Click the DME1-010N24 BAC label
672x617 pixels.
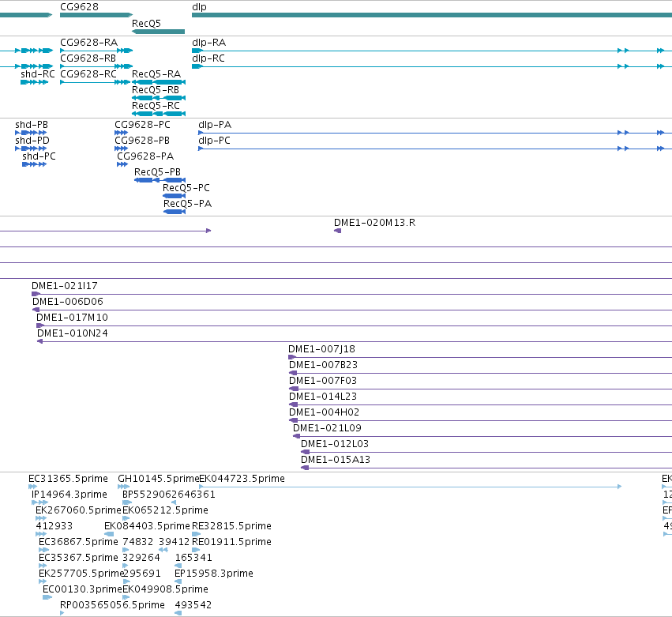pyautogui.click(x=73, y=333)
